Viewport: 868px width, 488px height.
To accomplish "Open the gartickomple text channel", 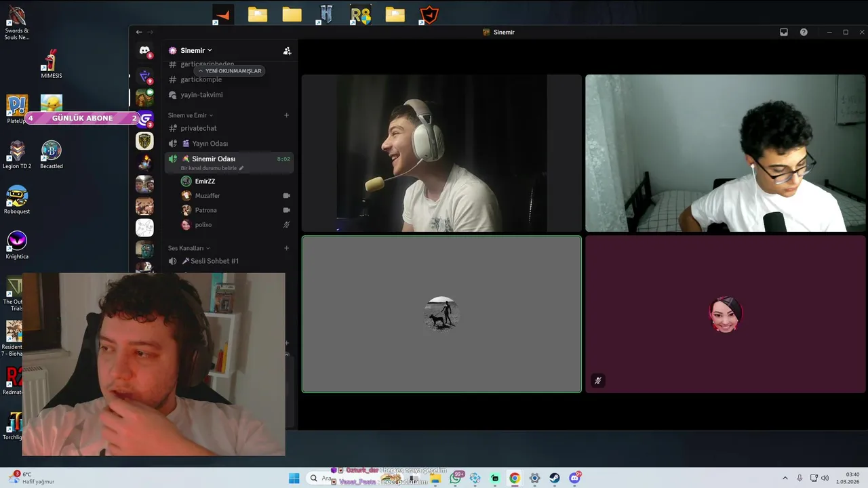I will click(x=201, y=79).
